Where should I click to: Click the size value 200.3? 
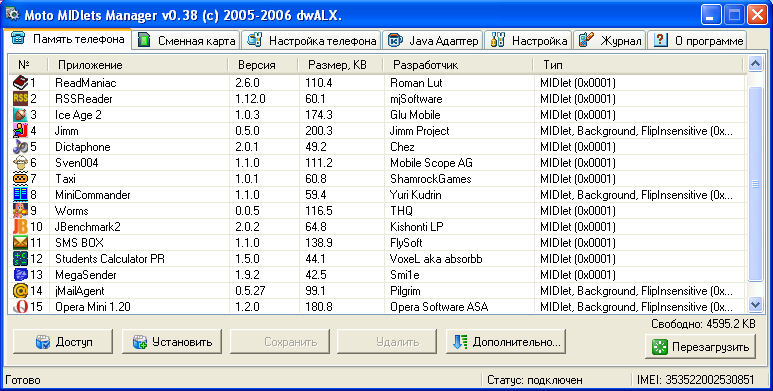click(318, 131)
